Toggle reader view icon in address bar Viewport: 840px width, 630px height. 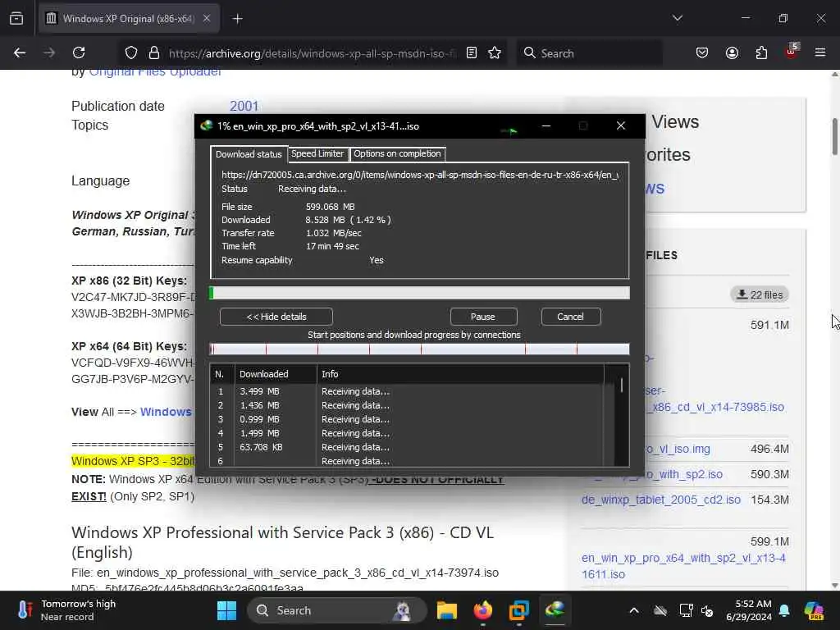tap(472, 53)
